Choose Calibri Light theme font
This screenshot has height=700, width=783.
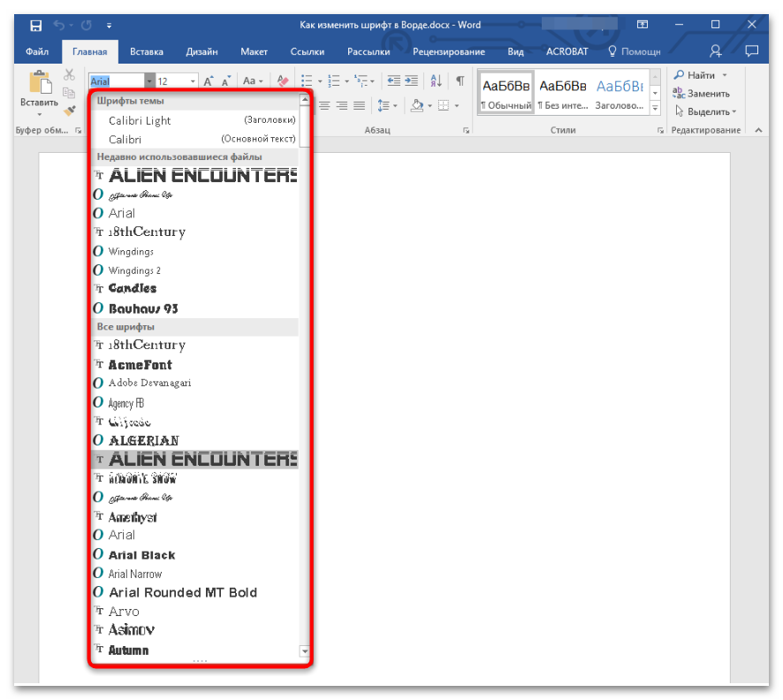coord(195,120)
